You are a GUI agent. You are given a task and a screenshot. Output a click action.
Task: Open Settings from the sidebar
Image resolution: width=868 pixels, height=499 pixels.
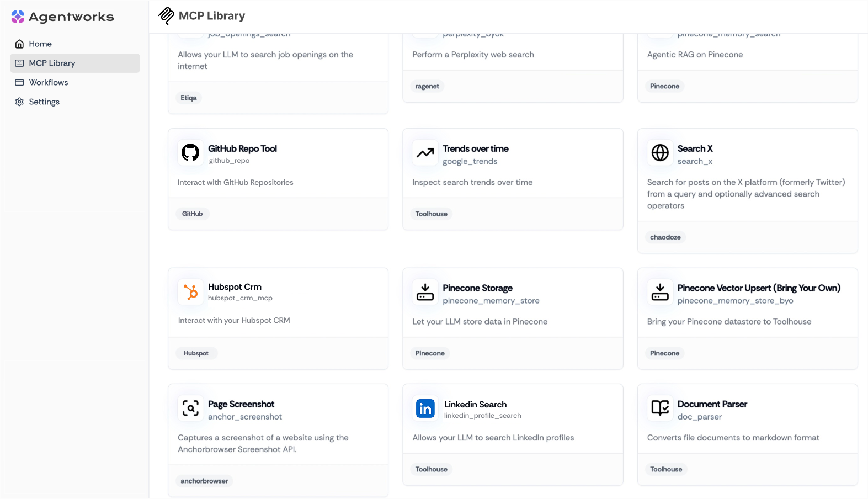(x=44, y=102)
